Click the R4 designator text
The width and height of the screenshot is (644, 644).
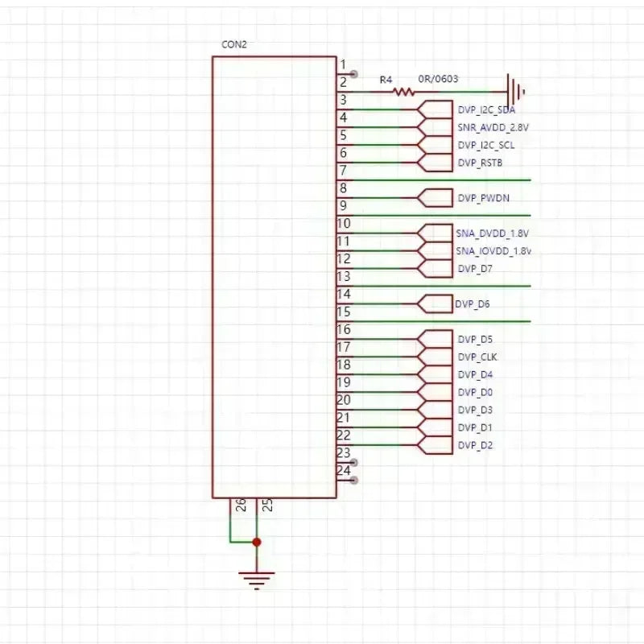386,80
